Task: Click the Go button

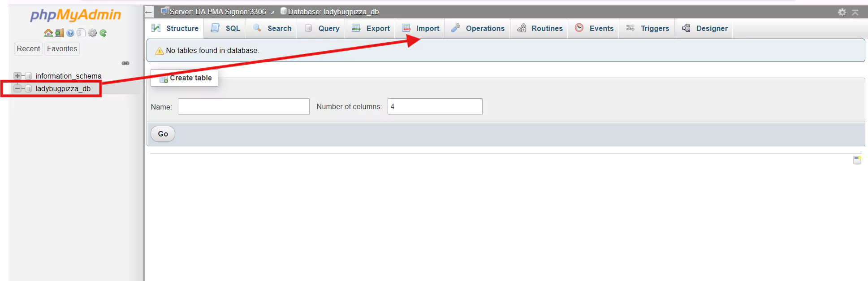Action: tap(163, 134)
